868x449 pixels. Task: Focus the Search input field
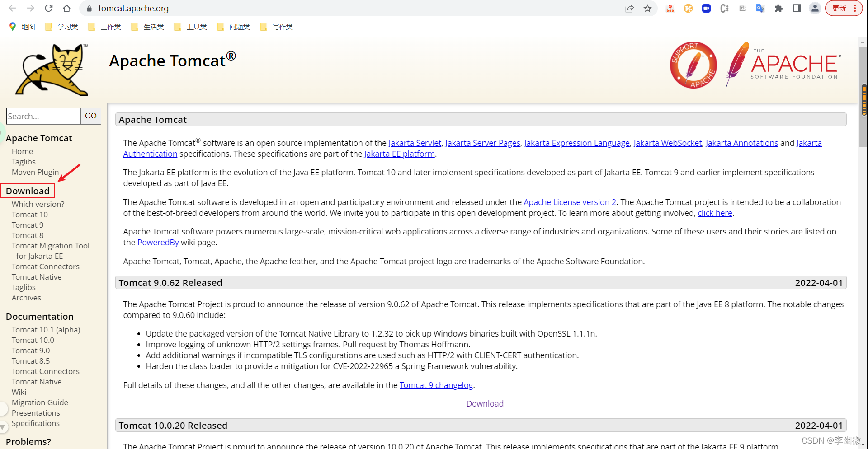[43, 116]
